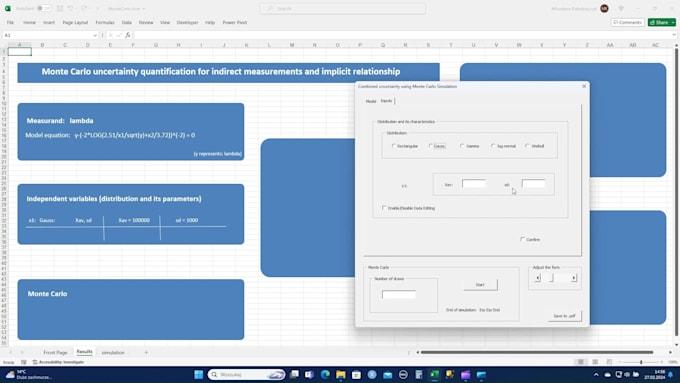Open the Help ribbon tab
Screen dimensions: 680x383
pyautogui.click(x=210, y=23)
